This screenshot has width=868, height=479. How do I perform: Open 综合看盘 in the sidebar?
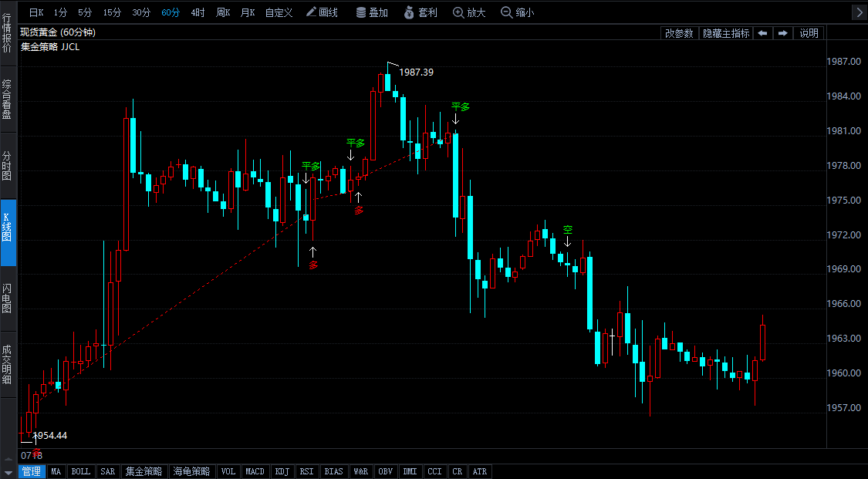click(7, 100)
